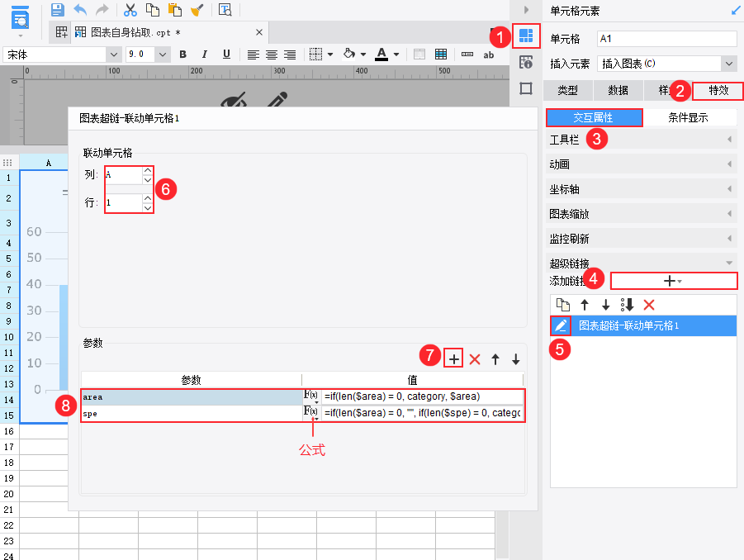
Task: Increase the 列 column value
Action: 148,170
